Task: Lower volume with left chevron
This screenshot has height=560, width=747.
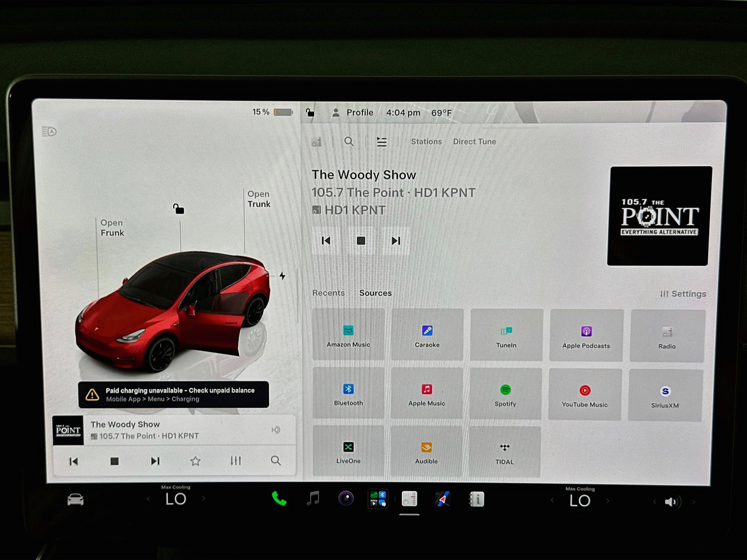Action: click(654, 502)
